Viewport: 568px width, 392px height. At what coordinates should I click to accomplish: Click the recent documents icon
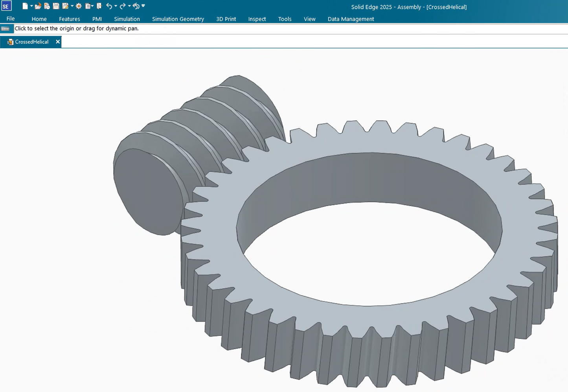tap(47, 6)
